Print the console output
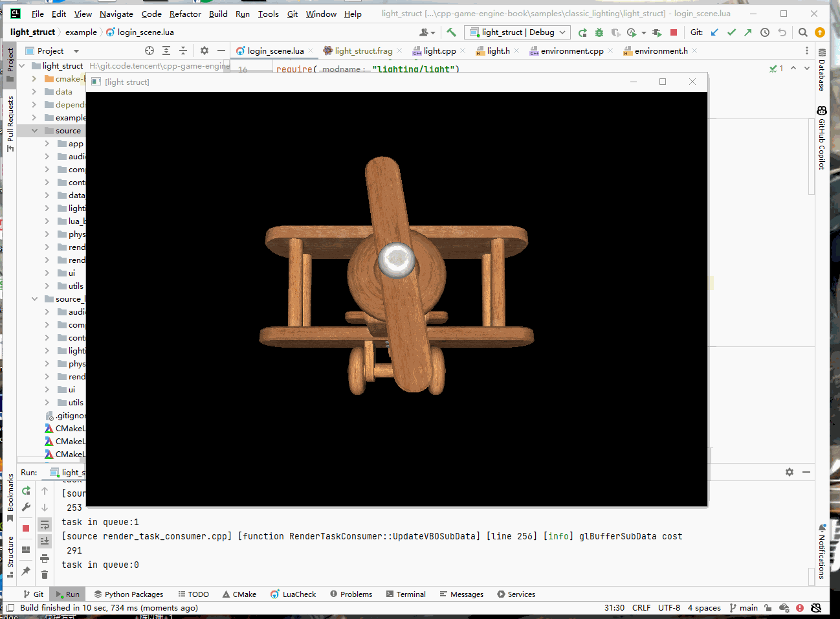Screen dimensions: 840x619 45,558
